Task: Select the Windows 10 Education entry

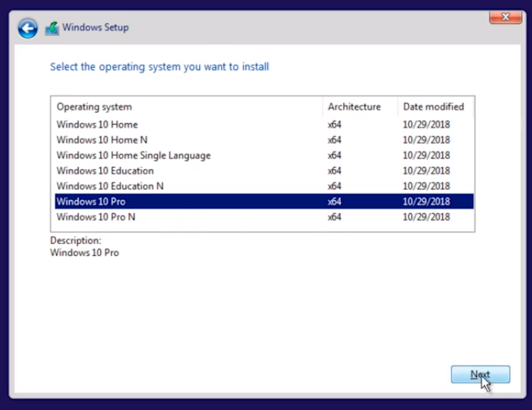Action: coord(105,171)
